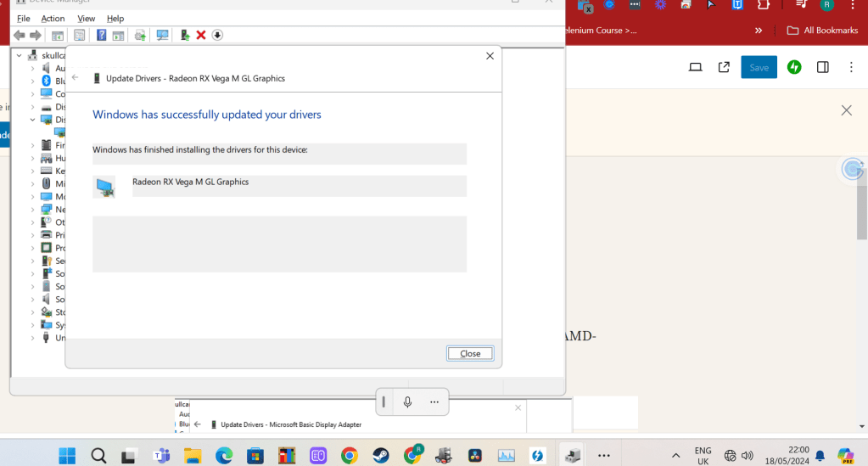This screenshot has height=466, width=868.
Task: Click the Properties toolbar icon in Device Manager
Action: coord(79,36)
